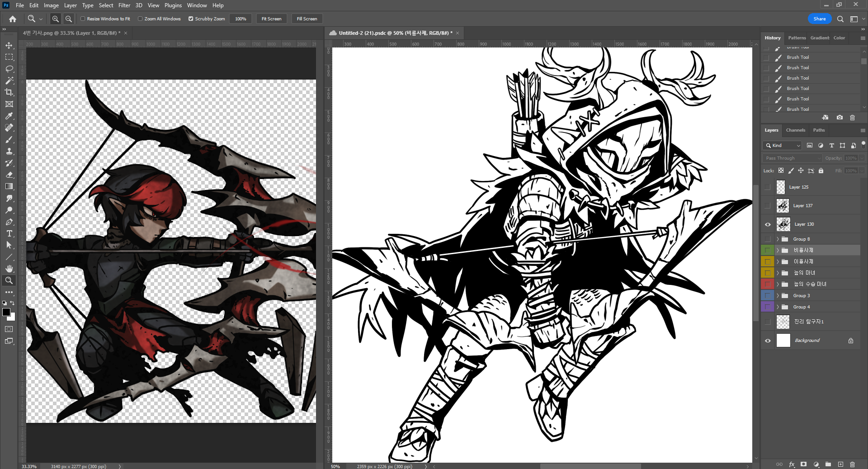Click the delete layer trash icon
The width and height of the screenshot is (868, 469).
852,464
